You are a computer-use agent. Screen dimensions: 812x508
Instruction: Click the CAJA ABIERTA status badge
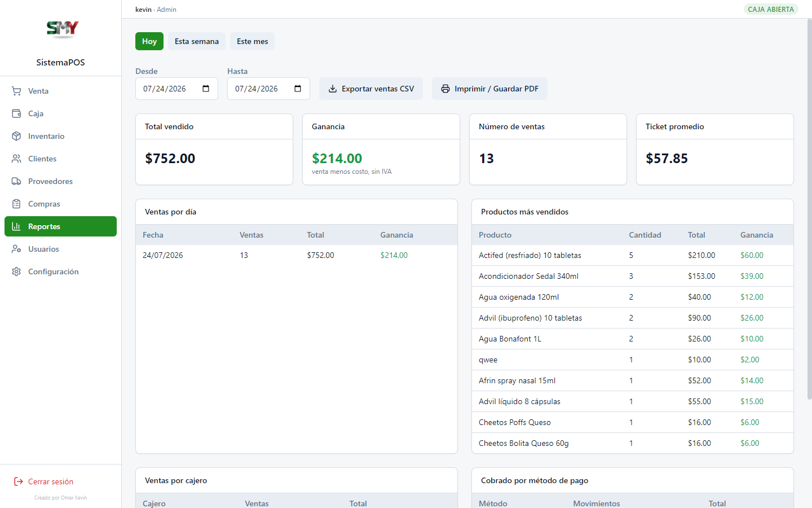click(771, 9)
